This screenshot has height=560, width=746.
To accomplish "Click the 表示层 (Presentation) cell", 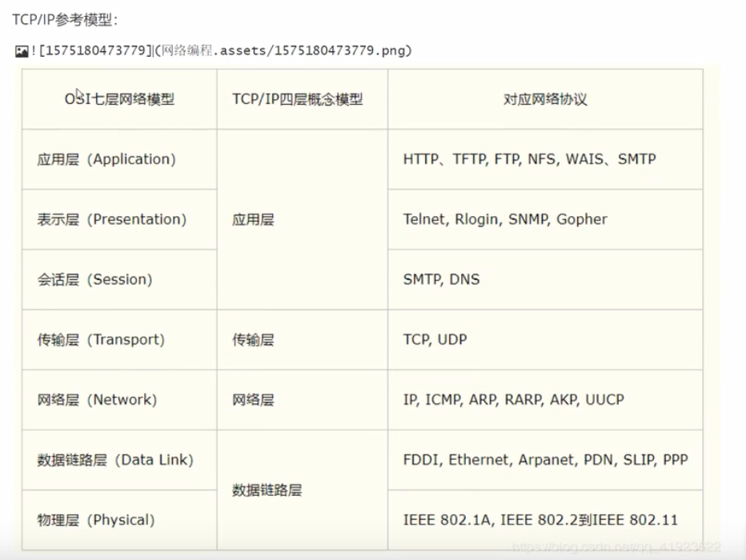I will click(x=119, y=220).
